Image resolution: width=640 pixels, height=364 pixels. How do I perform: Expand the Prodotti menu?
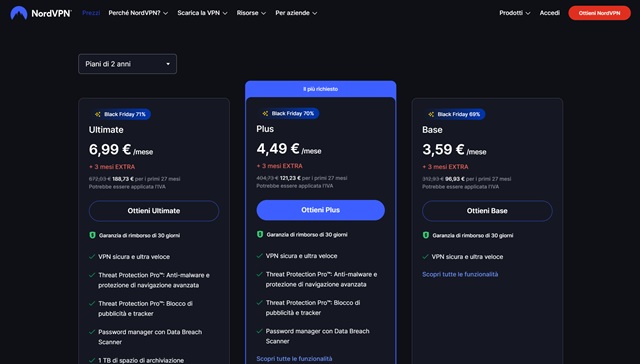[514, 13]
